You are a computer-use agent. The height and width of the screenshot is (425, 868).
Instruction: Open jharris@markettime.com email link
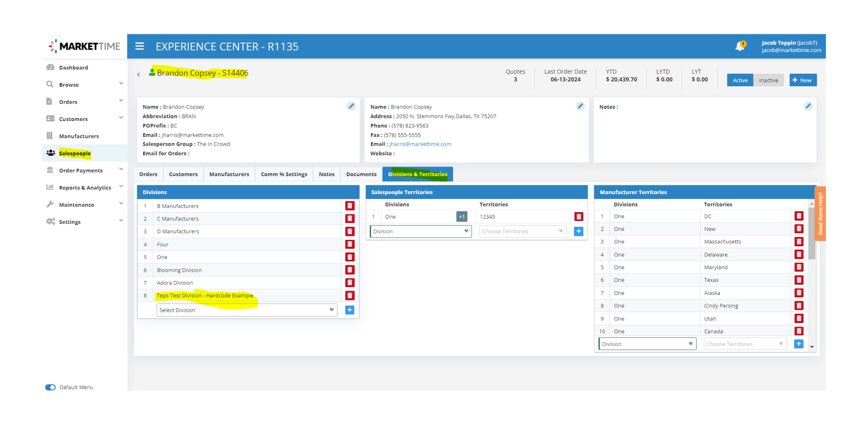[x=420, y=144]
